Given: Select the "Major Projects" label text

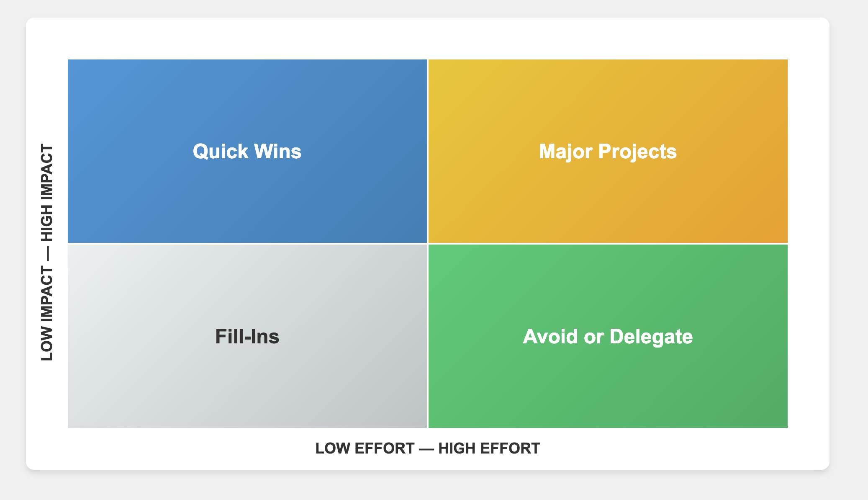Looking at the screenshot, I should [608, 152].
